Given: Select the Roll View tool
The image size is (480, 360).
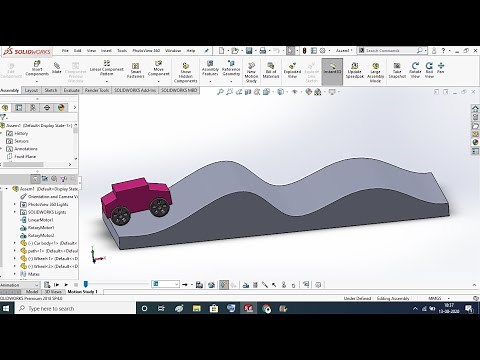Looking at the screenshot, I should pyautogui.click(x=429, y=70).
